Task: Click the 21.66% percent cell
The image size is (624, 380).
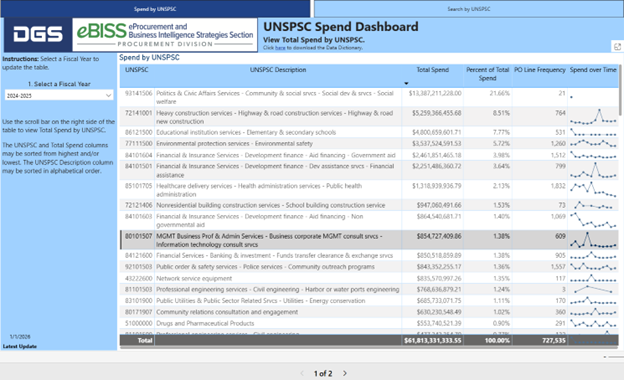Action: [x=499, y=93]
